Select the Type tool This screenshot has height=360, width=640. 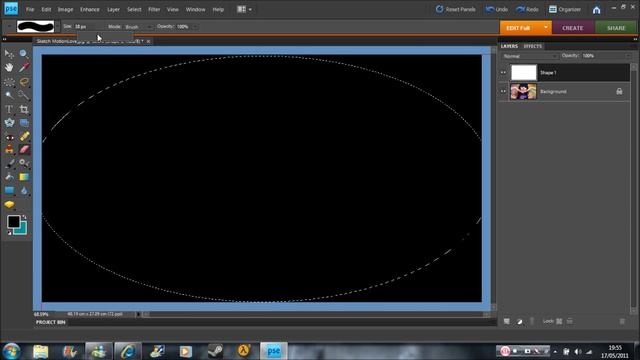9,109
